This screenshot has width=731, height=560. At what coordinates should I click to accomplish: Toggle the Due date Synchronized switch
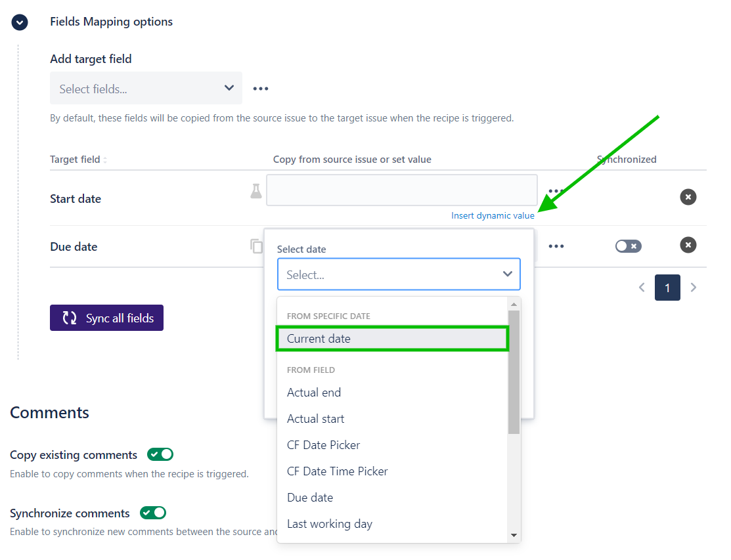point(628,246)
